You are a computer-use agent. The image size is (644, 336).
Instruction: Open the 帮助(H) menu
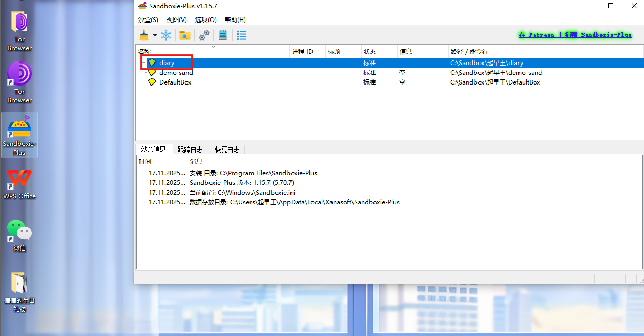(x=235, y=19)
